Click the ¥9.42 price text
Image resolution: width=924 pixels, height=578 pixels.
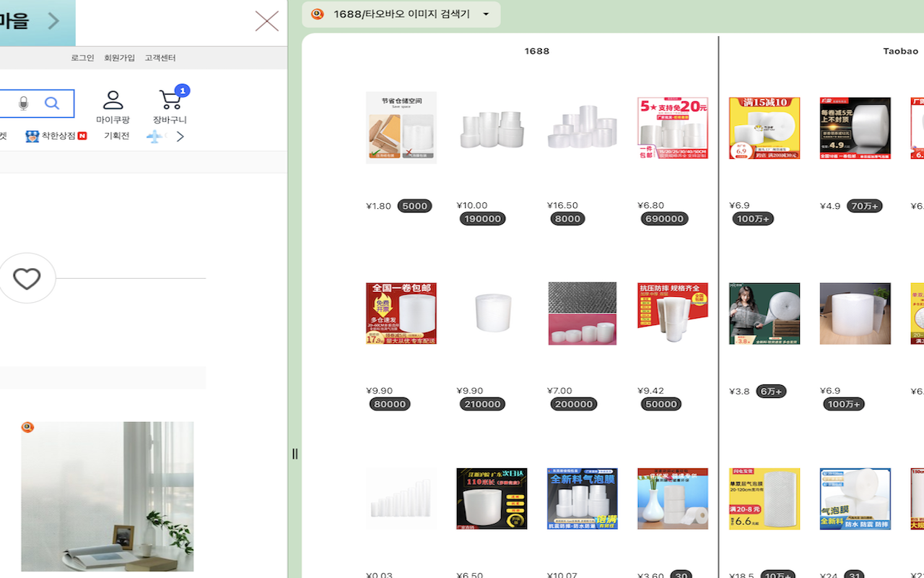click(651, 391)
